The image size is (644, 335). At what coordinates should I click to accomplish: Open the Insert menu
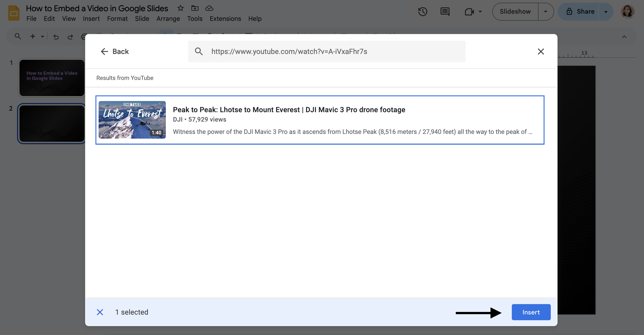coord(91,19)
